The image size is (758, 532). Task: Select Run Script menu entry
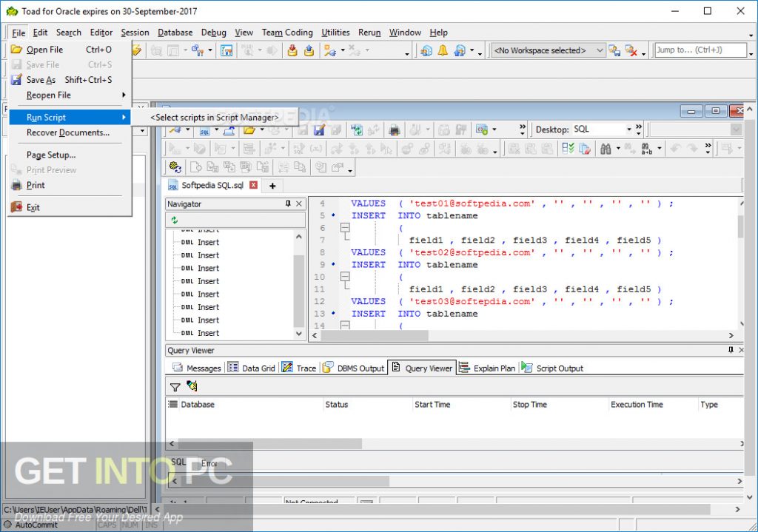click(70, 118)
